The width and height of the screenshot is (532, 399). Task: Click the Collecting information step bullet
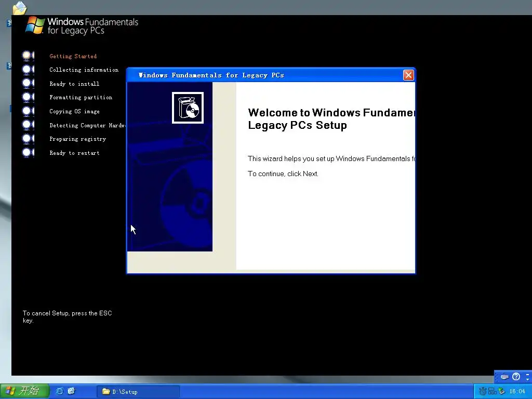coord(28,69)
